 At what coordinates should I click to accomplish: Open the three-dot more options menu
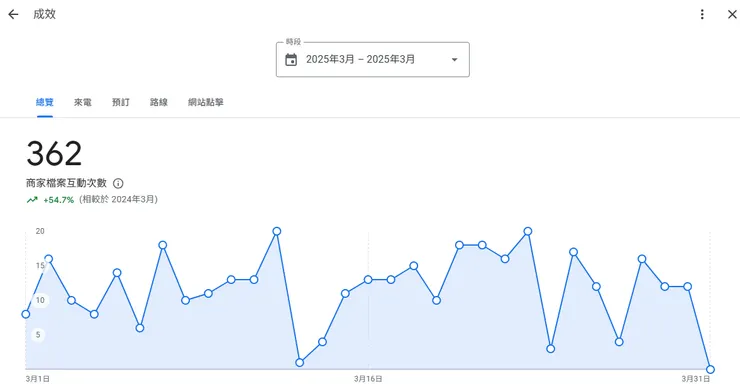[x=702, y=15]
